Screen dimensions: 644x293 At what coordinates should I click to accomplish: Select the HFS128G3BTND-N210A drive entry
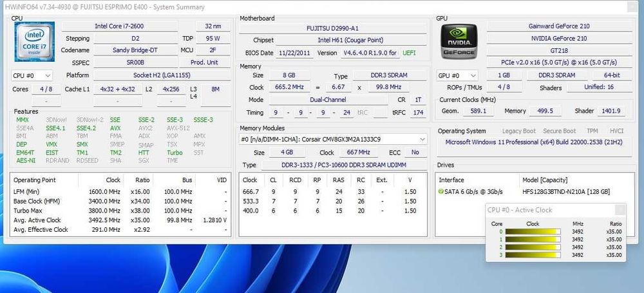pyautogui.click(x=566, y=192)
